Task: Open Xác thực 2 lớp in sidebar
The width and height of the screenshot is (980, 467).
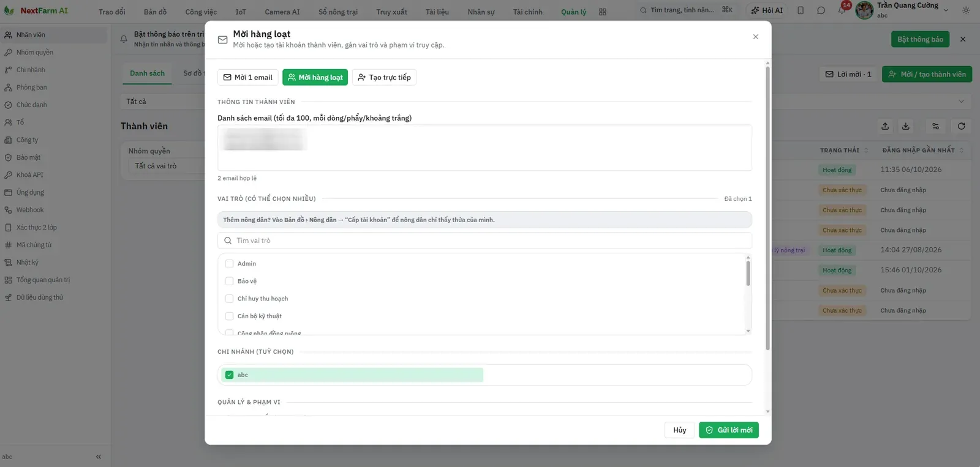Action: pyautogui.click(x=36, y=228)
